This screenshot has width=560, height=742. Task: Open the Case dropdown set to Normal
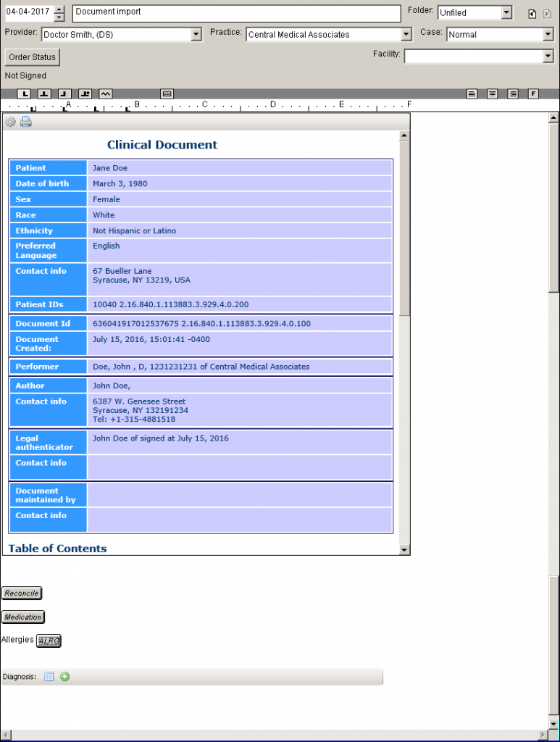click(548, 35)
